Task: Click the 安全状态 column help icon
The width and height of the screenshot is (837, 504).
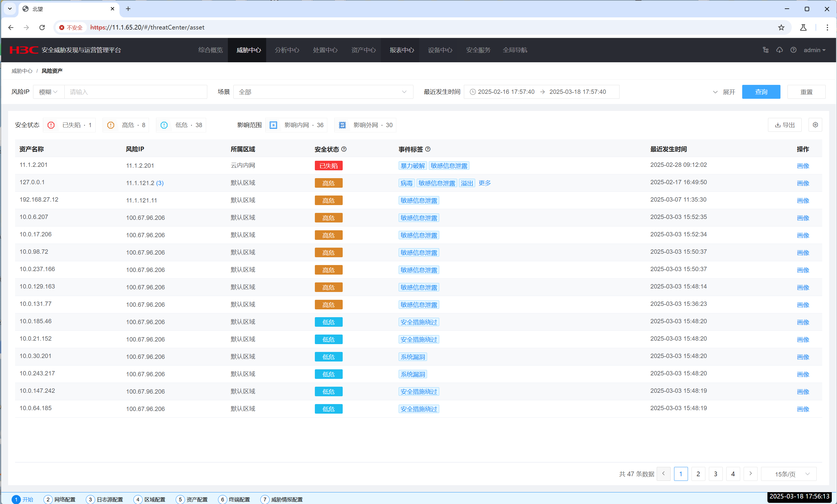Action: [344, 149]
